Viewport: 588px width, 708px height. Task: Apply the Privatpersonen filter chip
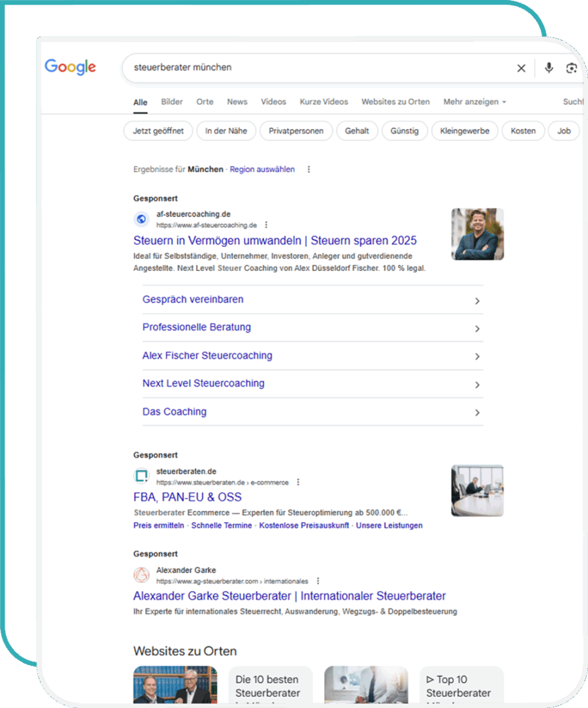point(296,131)
